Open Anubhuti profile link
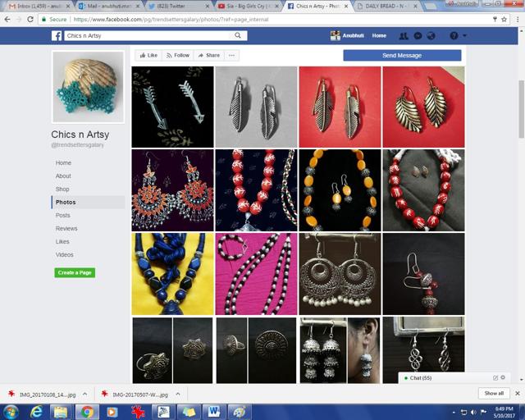Viewport: 525px width, 420px height. click(x=348, y=35)
